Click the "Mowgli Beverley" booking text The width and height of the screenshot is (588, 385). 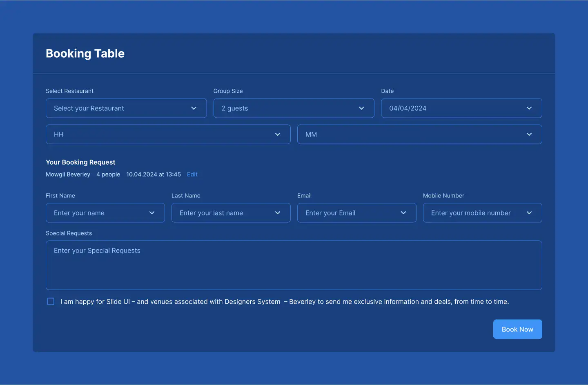click(x=68, y=175)
